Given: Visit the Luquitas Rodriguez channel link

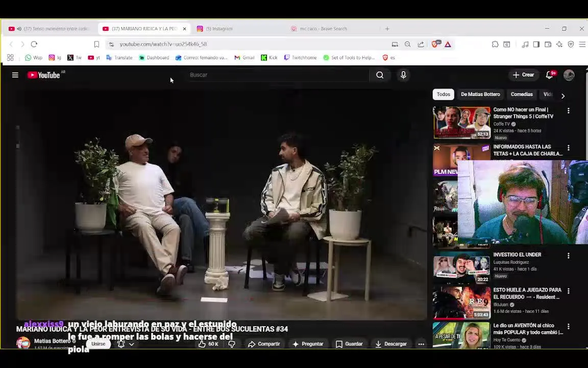Looking at the screenshot, I should (511, 262).
